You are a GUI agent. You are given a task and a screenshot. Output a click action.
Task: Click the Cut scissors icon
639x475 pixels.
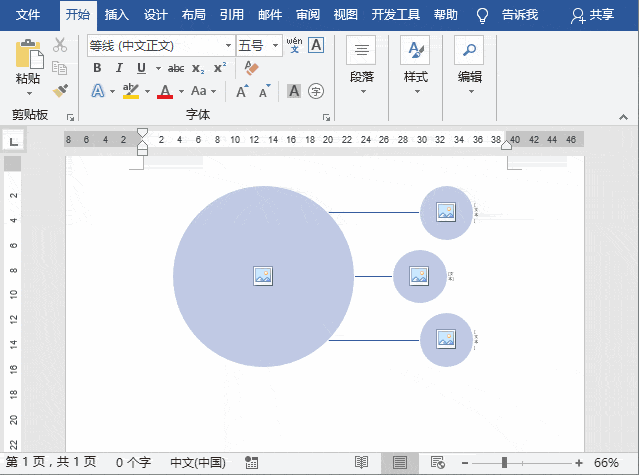pos(60,45)
